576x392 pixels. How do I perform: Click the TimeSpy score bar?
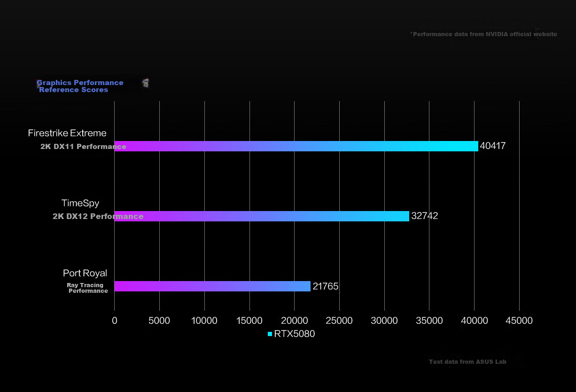click(x=262, y=216)
